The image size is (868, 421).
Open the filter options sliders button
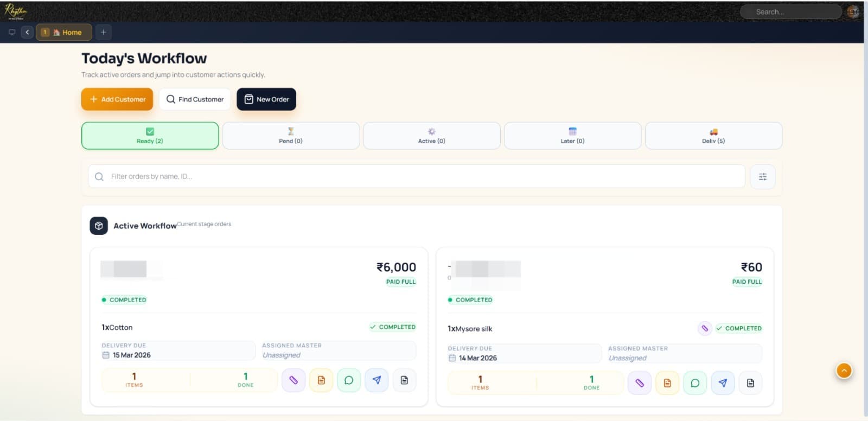tap(762, 177)
